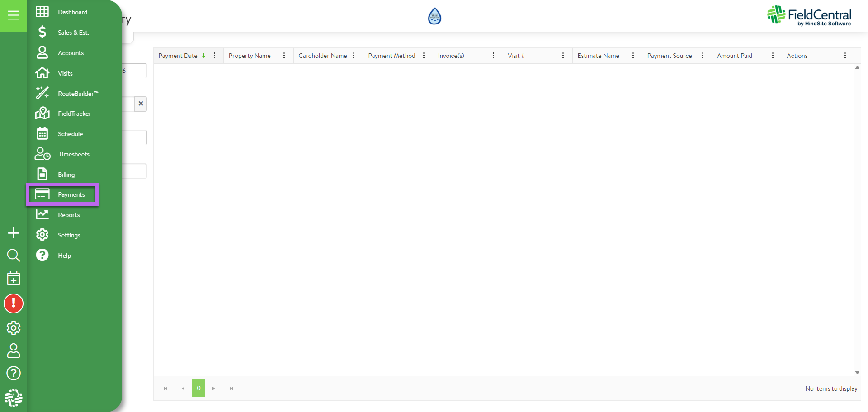The image size is (868, 412).
Task: Open the user profile icon
Action: click(14, 350)
